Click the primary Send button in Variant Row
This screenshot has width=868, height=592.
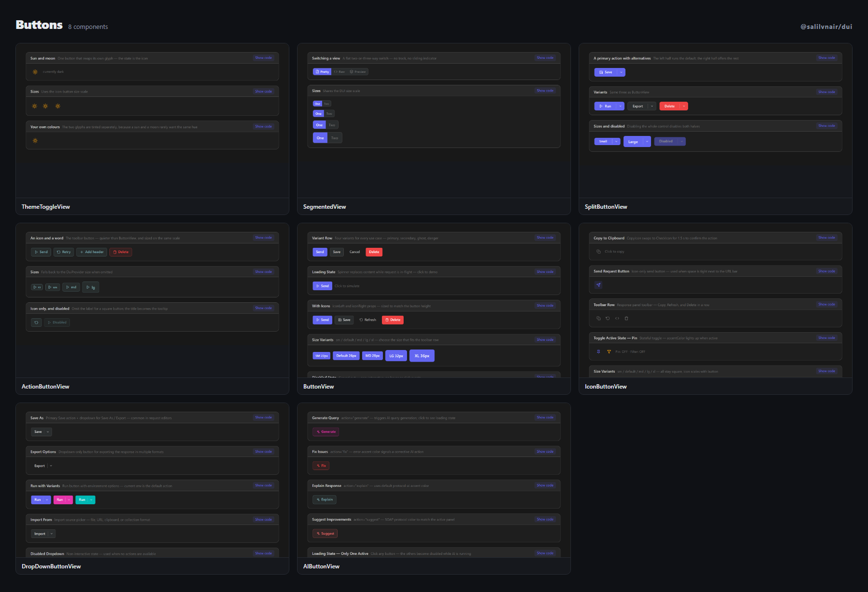tap(320, 252)
